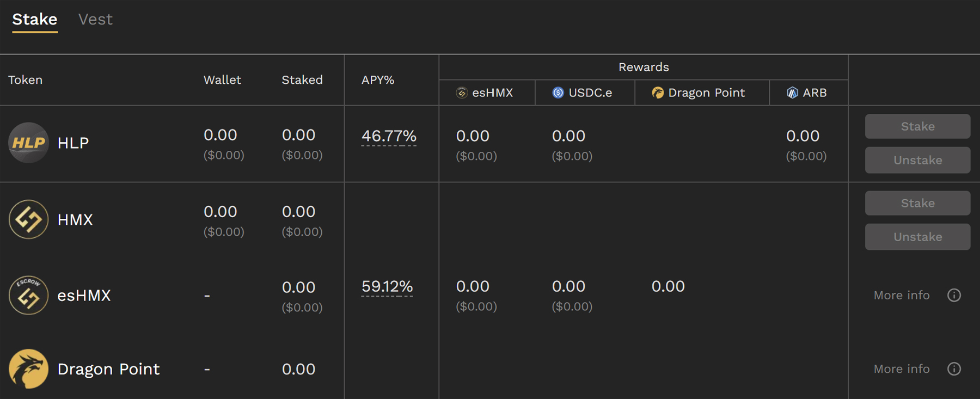Click the esHMX escrow token icon
Image resolution: width=980 pixels, height=399 pixels.
pos(28,296)
